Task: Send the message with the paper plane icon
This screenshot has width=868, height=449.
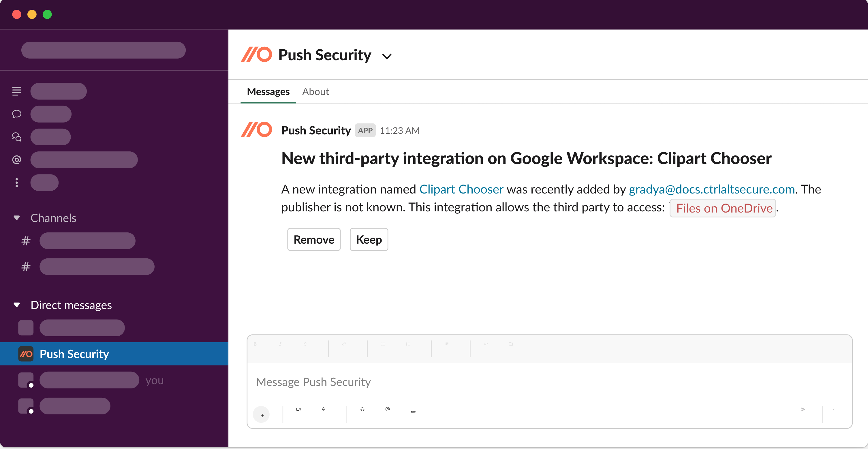Action: pyautogui.click(x=803, y=409)
